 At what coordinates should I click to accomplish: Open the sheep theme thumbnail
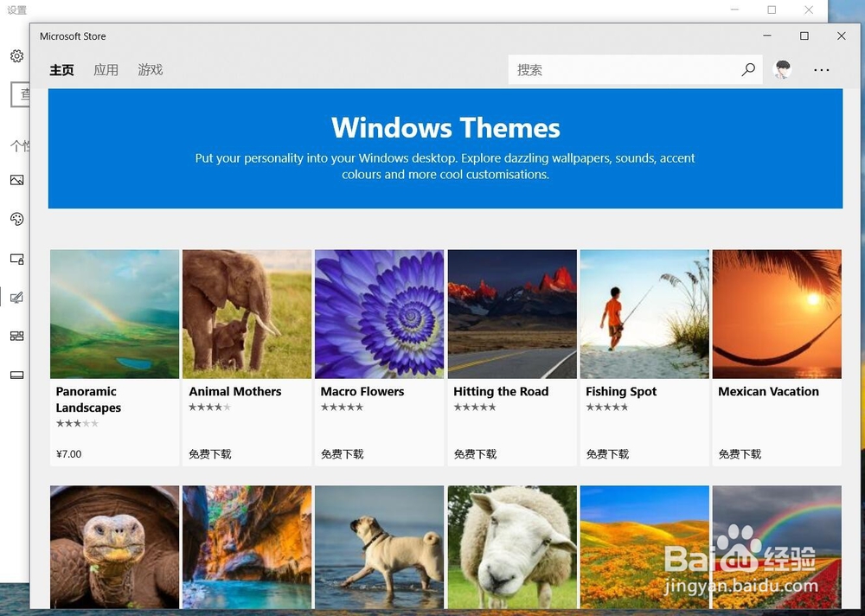click(x=512, y=547)
